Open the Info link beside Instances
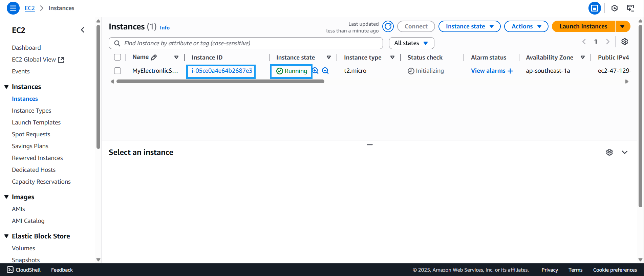 [165, 28]
